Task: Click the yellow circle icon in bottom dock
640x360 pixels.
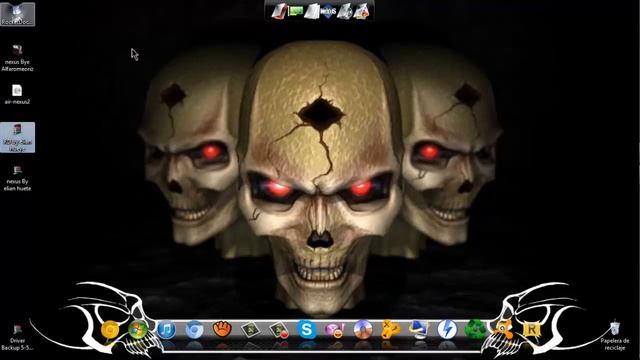Action: click(x=110, y=329)
